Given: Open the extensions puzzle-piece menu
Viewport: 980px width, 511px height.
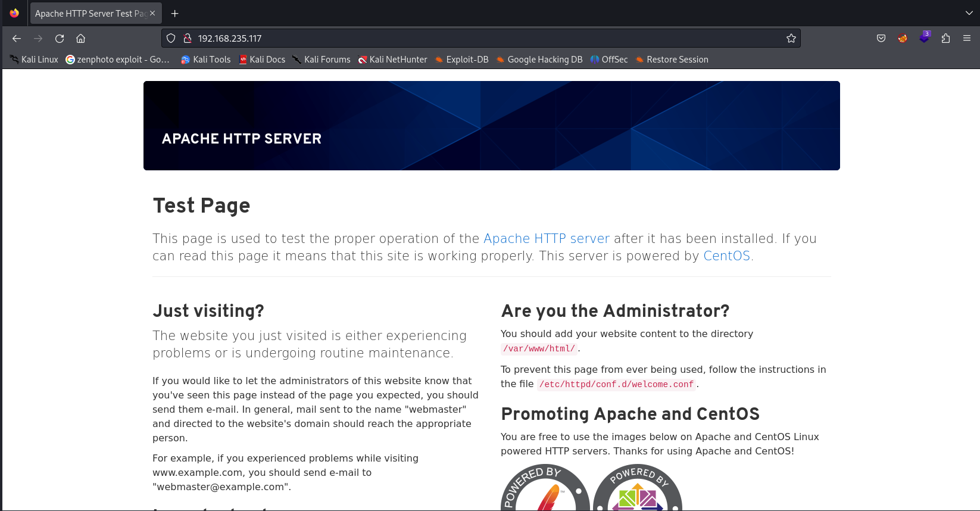Looking at the screenshot, I should pos(945,39).
